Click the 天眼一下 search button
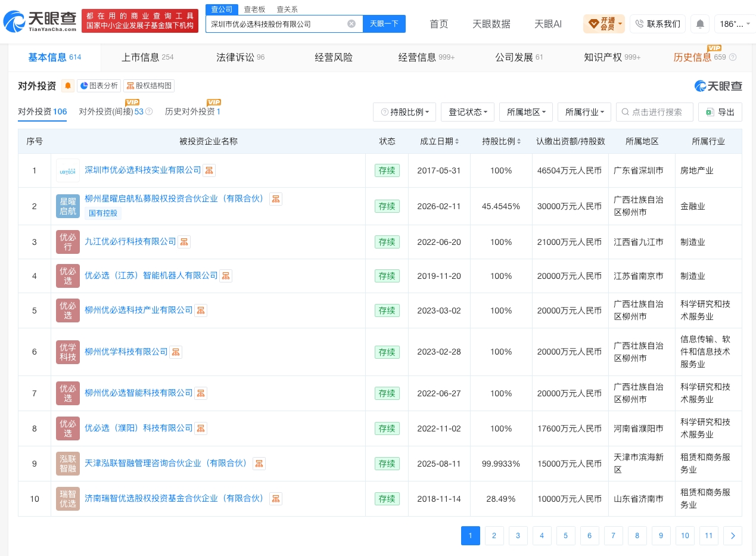Screen dimensions: 756x556 pos(384,24)
